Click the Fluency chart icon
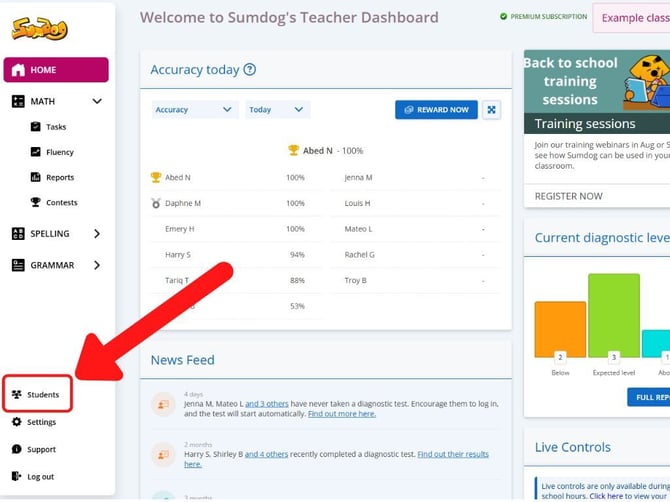The height and width of the screenshot is (502, 670). point(35,152)
